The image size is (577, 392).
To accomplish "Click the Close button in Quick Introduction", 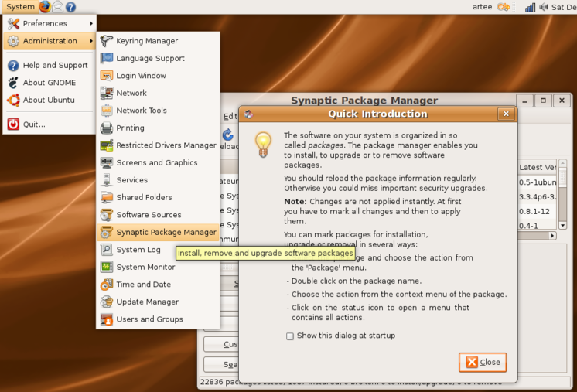I will [483, 362].
